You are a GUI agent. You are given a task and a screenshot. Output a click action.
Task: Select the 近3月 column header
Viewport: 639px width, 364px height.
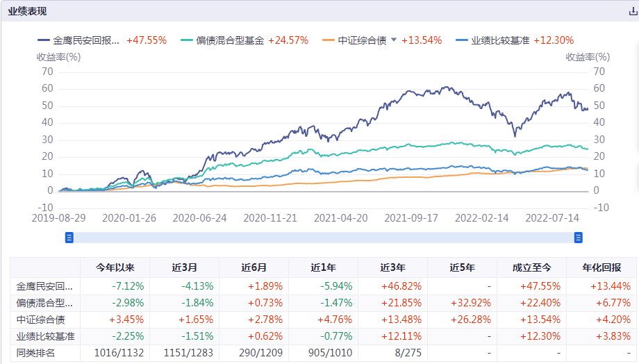184,267
